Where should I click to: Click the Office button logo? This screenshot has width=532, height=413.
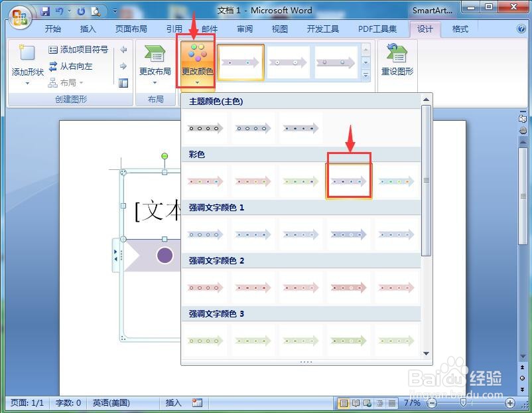(20, 17)
